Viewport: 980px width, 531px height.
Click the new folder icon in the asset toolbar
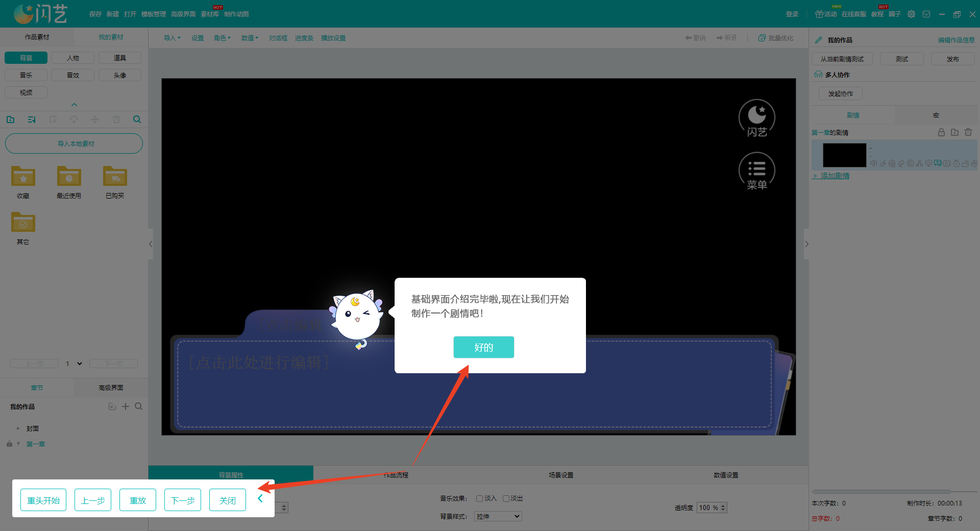(x=11, y=119)
